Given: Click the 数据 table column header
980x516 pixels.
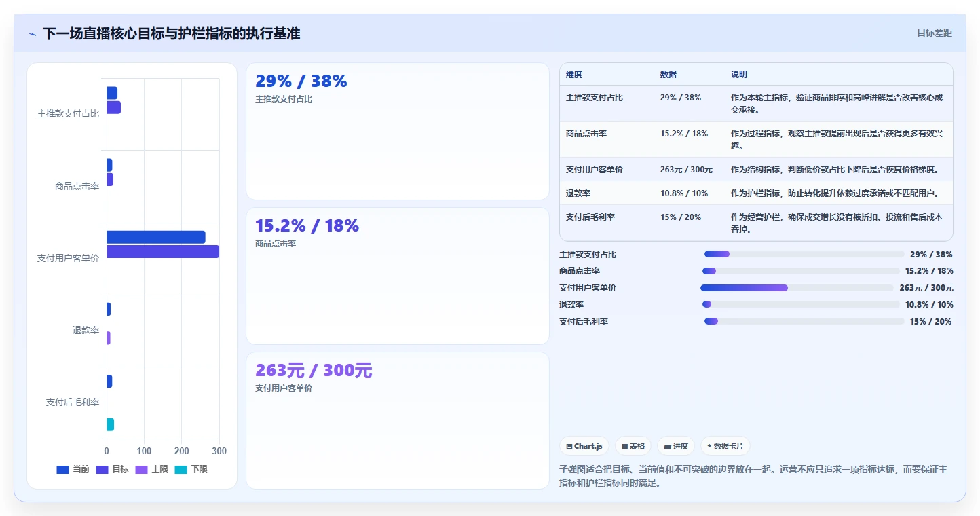Looking at the screenshot, I should [690, 75].
